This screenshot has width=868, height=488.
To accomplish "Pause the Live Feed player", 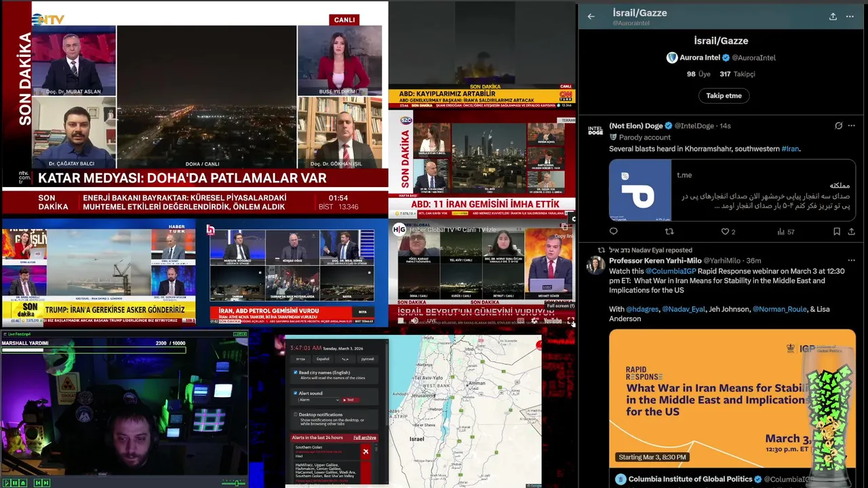I will point(15,483).
